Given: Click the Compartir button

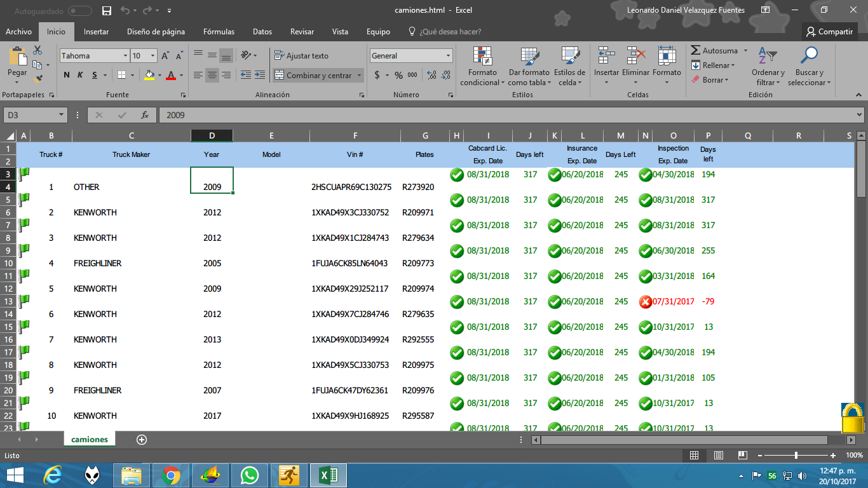Looking at the screenshot, I should [829, 32].
